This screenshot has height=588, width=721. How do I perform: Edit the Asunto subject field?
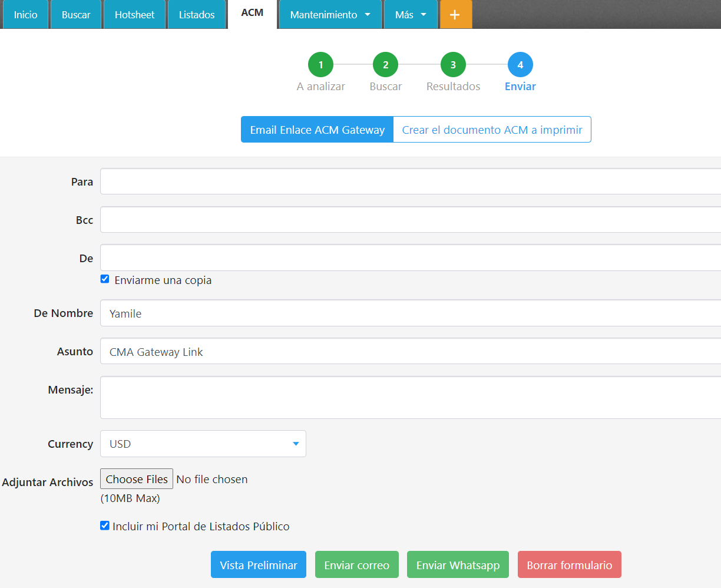pyautogui.click(x=411, y=352)
